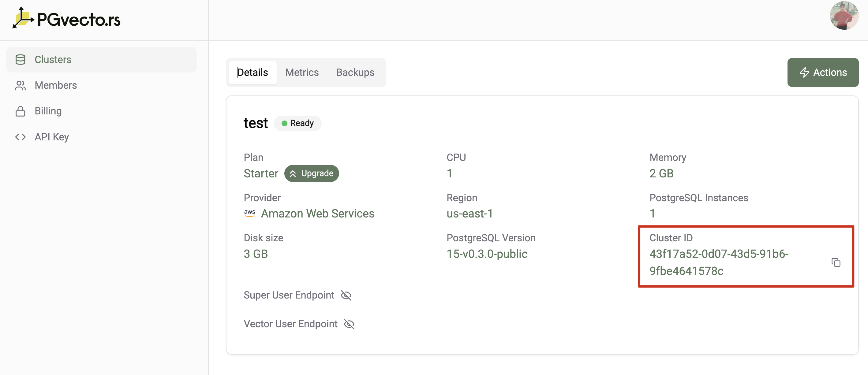Click the Upgrade plan button
This screenshot has height=375, width=868.
pyautogui.click(x=311, y=173)
